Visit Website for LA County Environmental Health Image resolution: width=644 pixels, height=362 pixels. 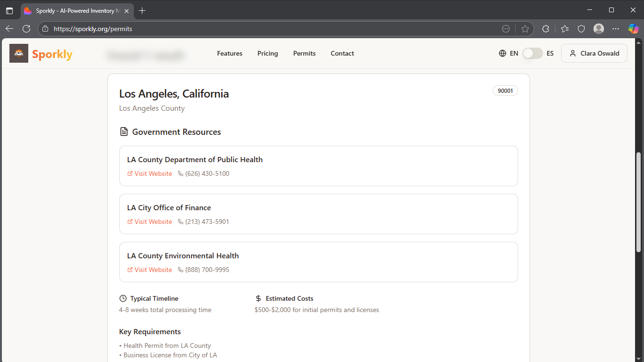click(150, 270)
